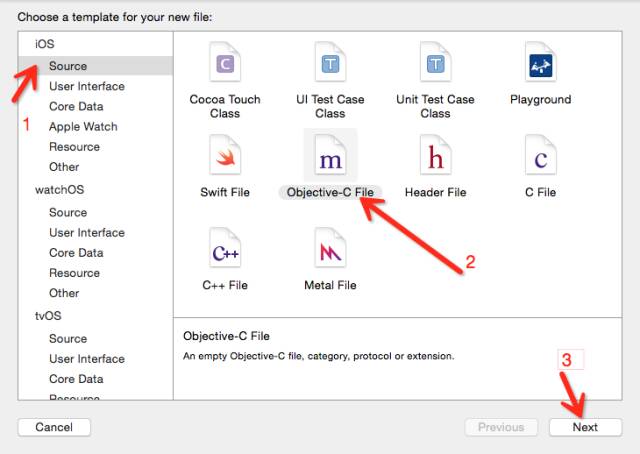Select the C File template icon
Screen dimensions: 640x454
pyautogui.click(x=541, y=156)
